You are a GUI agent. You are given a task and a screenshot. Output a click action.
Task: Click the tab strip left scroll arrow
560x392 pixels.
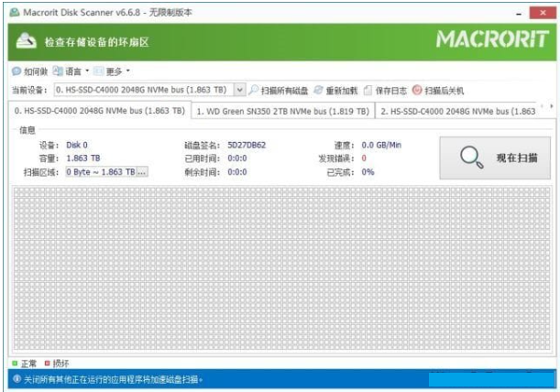[x=543, y=106]
